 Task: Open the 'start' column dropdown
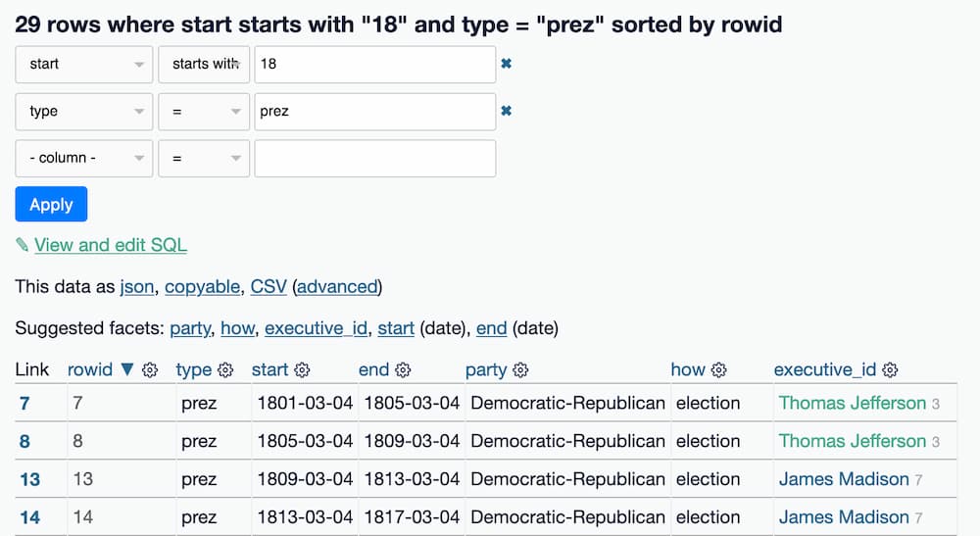point(84,65)
